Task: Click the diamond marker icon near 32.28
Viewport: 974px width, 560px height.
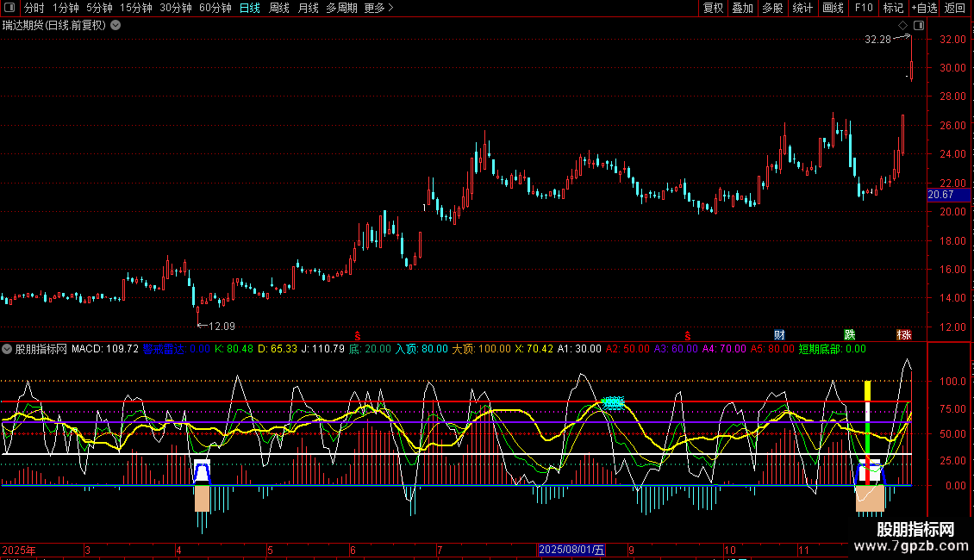Action: pos(902,26)
